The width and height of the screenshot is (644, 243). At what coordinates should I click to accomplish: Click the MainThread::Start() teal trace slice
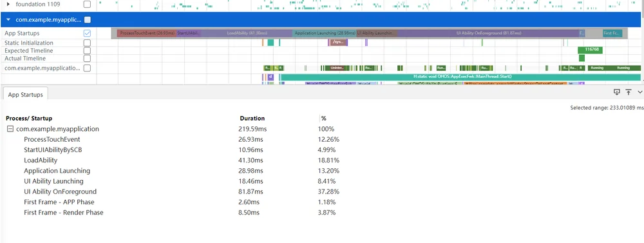(460, 77)
